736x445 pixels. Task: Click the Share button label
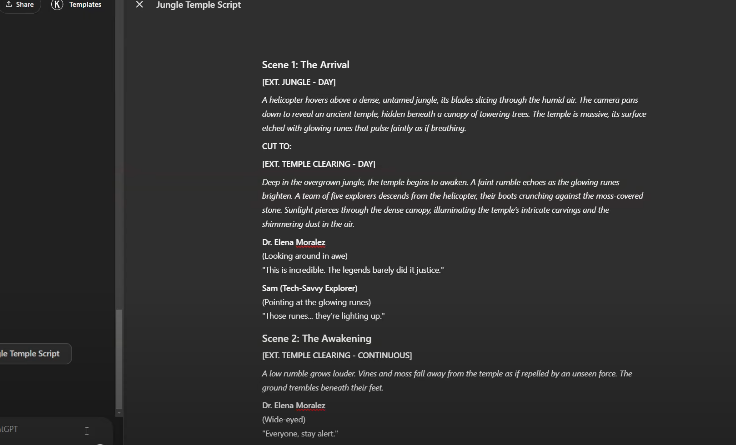24,5
